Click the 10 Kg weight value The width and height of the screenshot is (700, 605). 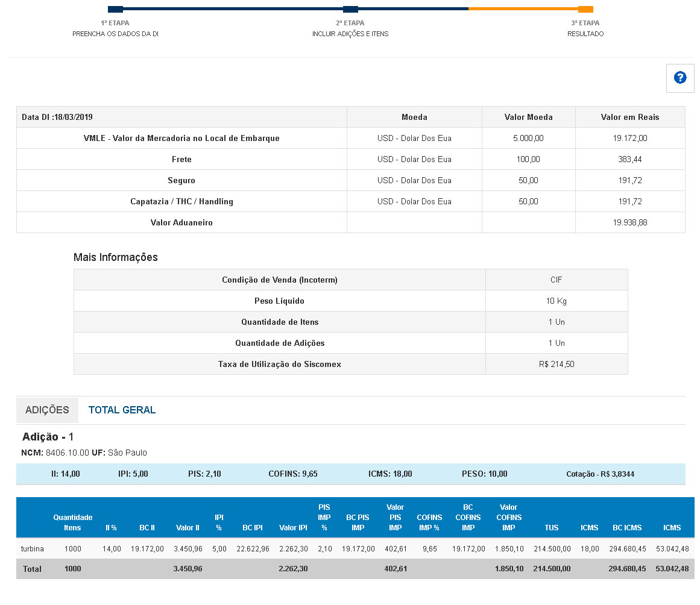pos(557,301)
